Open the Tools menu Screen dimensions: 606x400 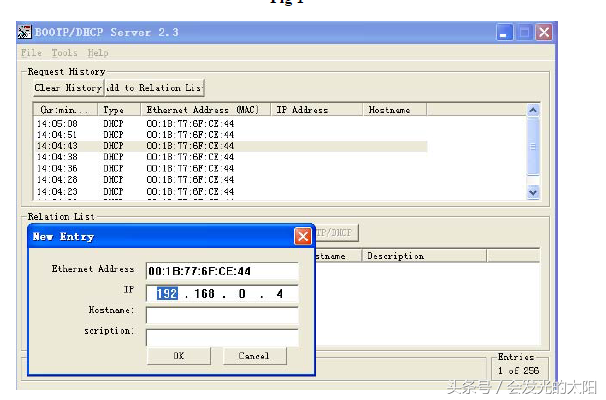65,53
